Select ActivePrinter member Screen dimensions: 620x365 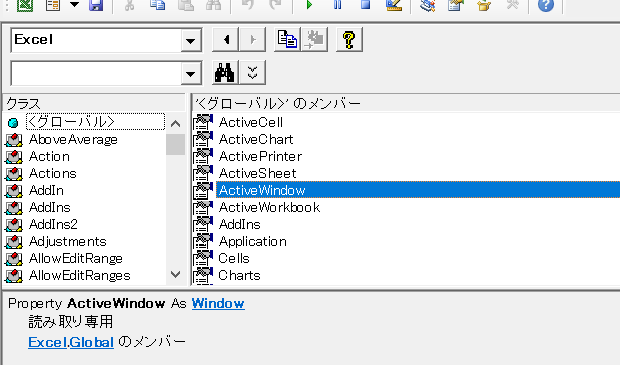tap(260, 157)
